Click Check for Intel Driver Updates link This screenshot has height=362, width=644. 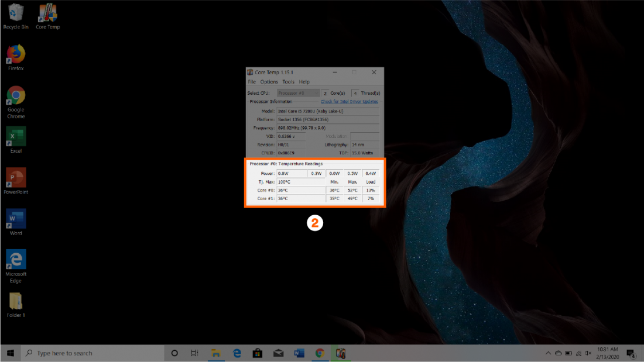pyautogui.click(x=350, y=102)
